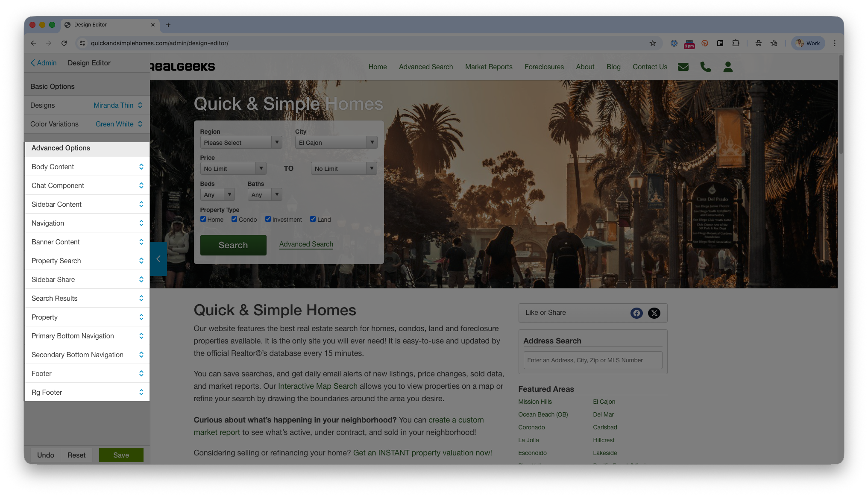
Task: Reload the page with refresh icon
Action: 64,43
